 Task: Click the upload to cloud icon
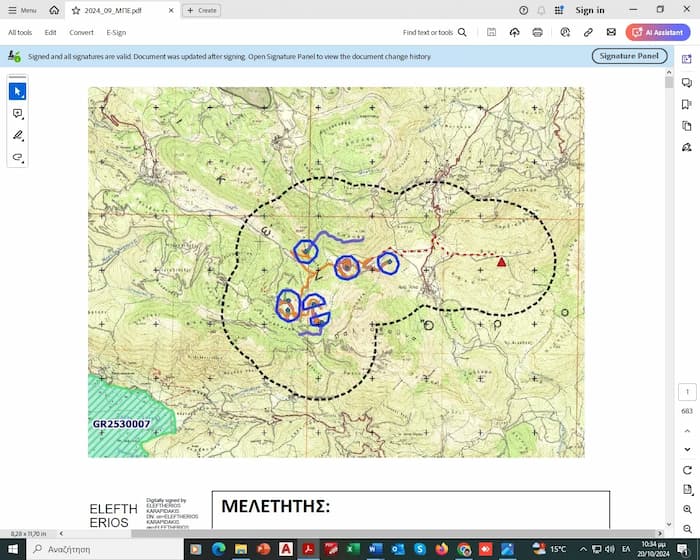point(514,32)
